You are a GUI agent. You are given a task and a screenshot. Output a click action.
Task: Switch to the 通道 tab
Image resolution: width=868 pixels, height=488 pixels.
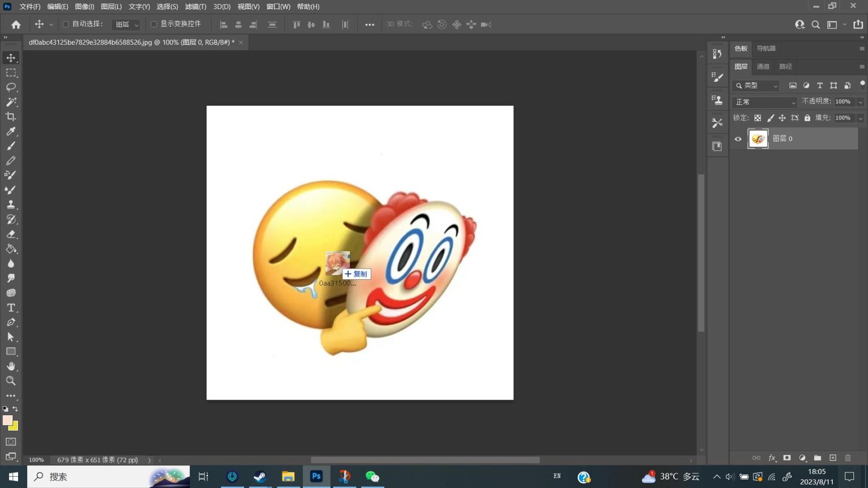(763, 66)
